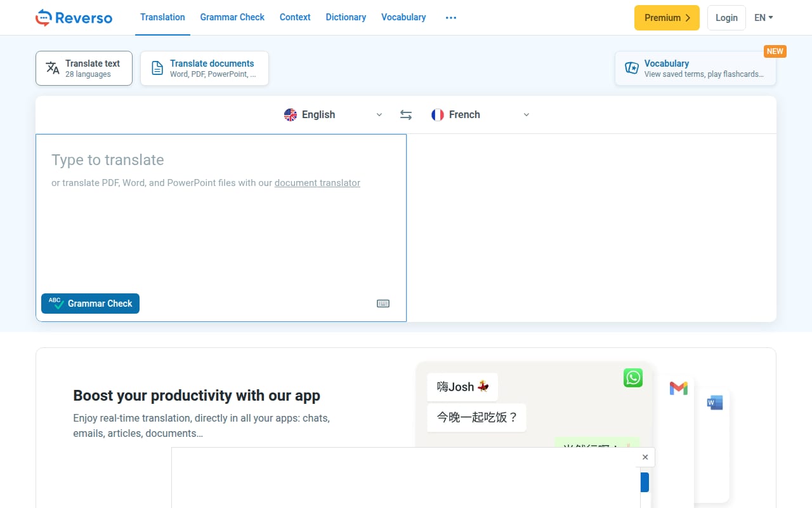This screenshot has width=812, height=508.
Task: Open the virtual keyboard icon
Action: tap(383, 304)
